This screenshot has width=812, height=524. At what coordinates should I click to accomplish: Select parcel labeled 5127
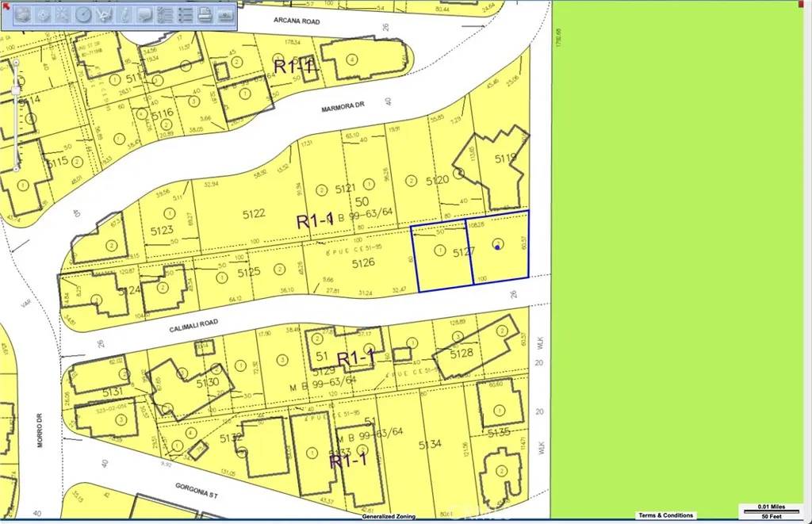pos(463,253)
